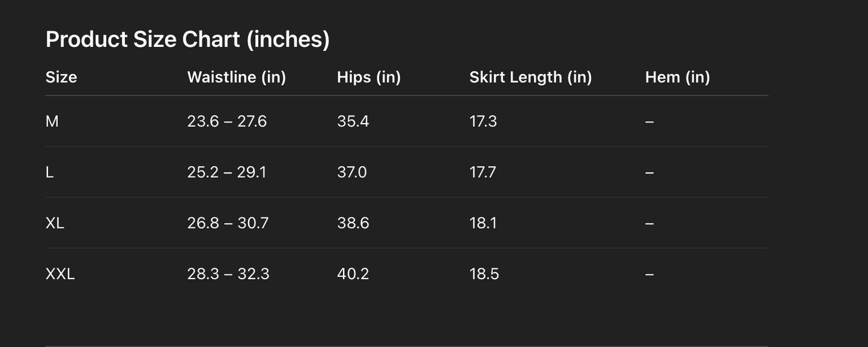868x347 pixels.
Task: Select the XL size row label
Action: pos(55,223)
